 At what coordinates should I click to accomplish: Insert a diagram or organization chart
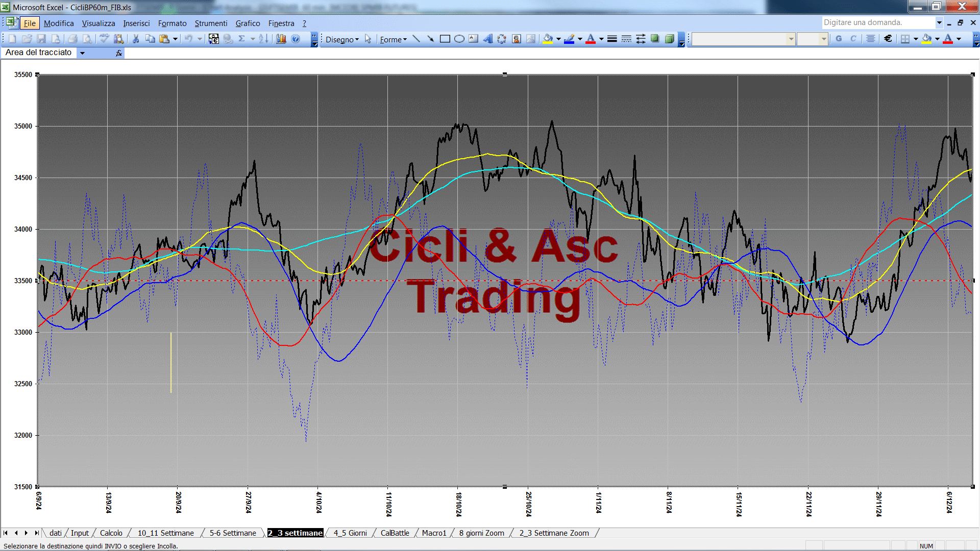[x=502, y=39]
